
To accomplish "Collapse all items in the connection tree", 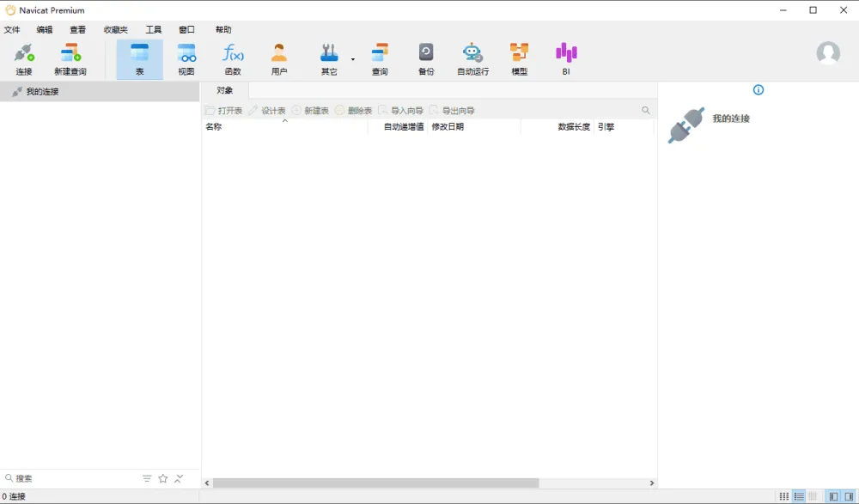I will point(179,478).
